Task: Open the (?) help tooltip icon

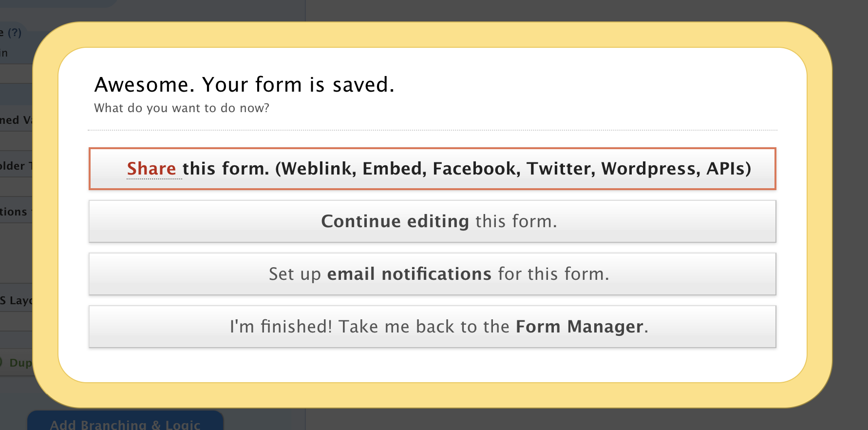Action: pyautogui.click(x=15, y=33)
